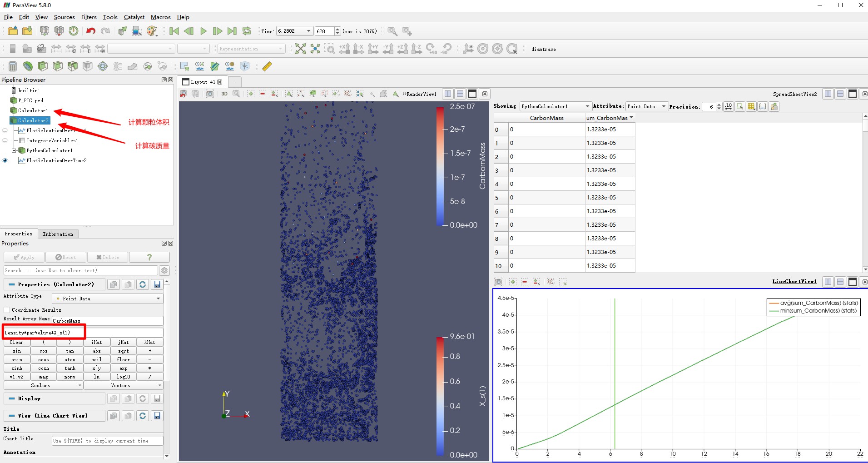Collapse the PythonCalculator1 tree node
868x463 pixels.
tap(14, 150)
